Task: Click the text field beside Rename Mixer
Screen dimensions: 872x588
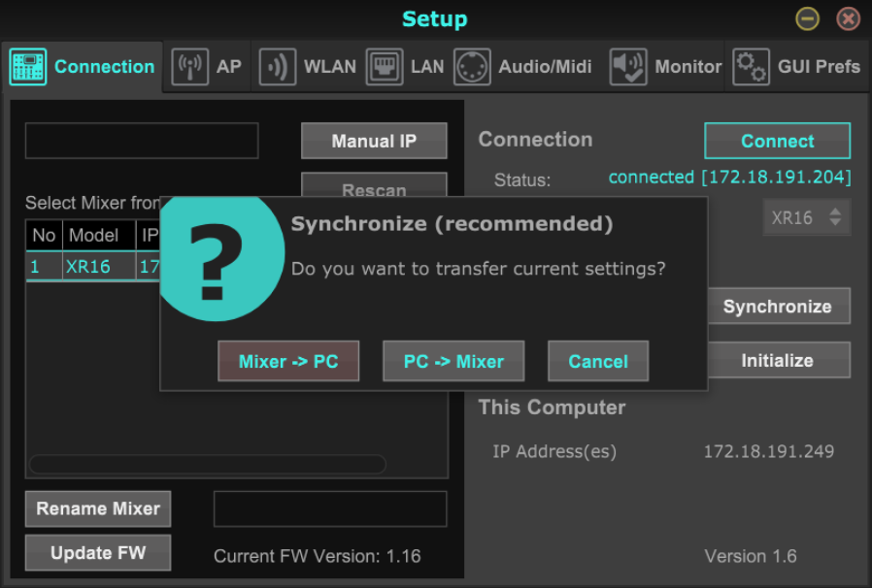Action: point(329,508)
